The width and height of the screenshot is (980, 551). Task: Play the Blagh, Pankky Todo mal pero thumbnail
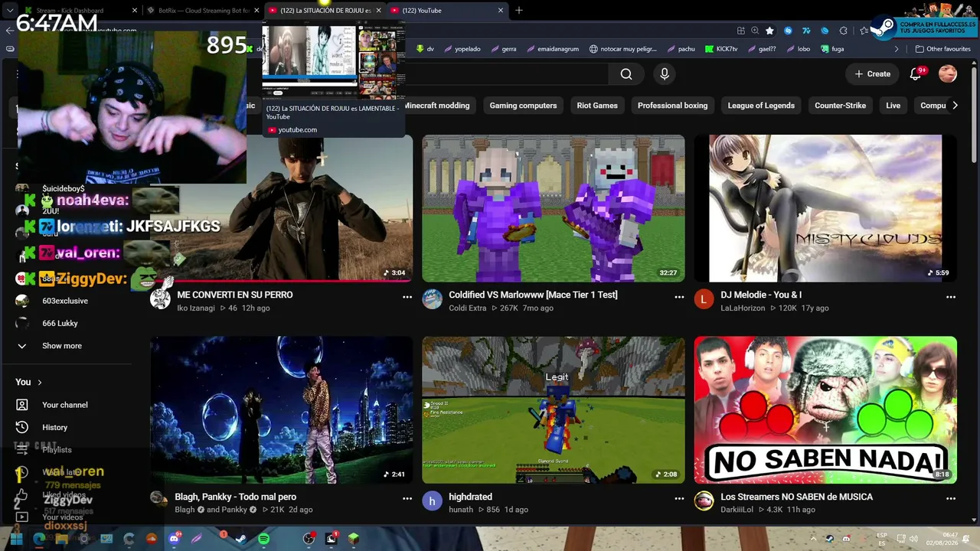coord(282,410)
